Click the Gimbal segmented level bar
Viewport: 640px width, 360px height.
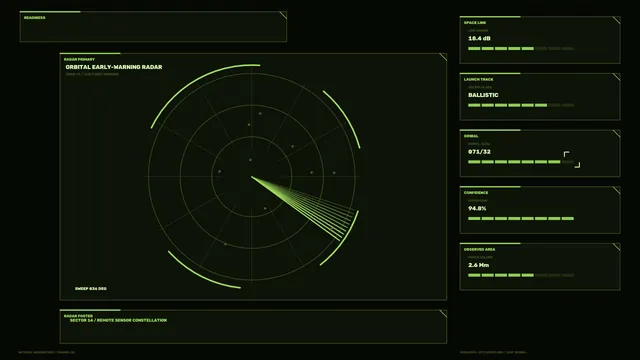point(521,162)
